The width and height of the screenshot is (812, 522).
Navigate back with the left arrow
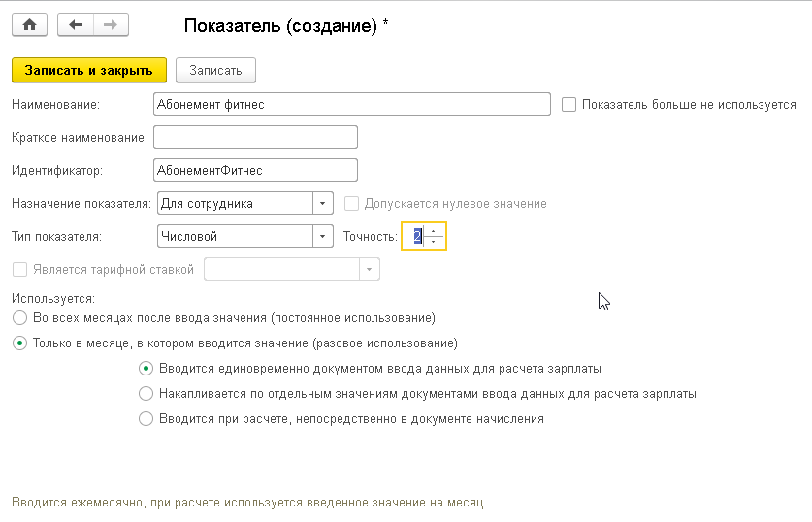(76, 25)
